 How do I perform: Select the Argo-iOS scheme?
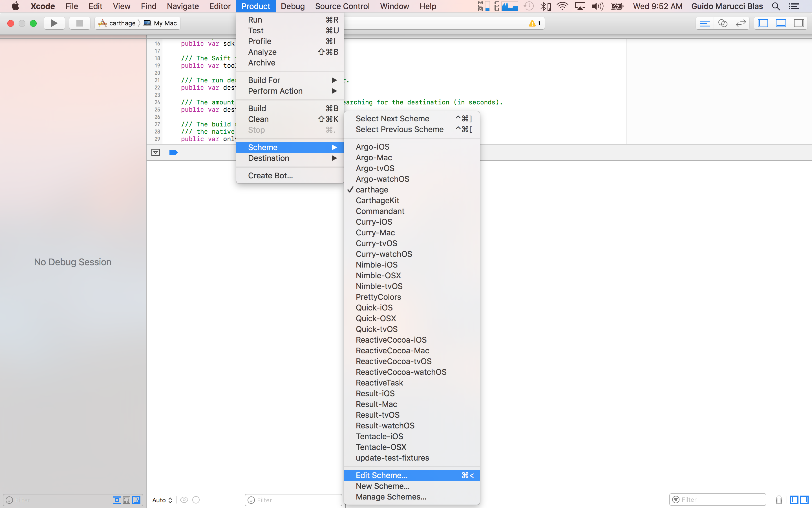pos(412,147)
